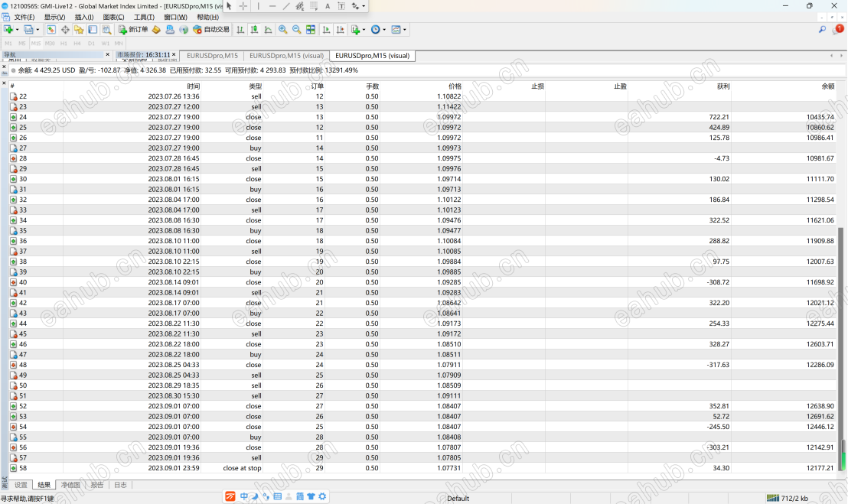The height and width of the screenshot is (504, 848).
Task: Open the 窗口(W) menu
Action: 176,18
